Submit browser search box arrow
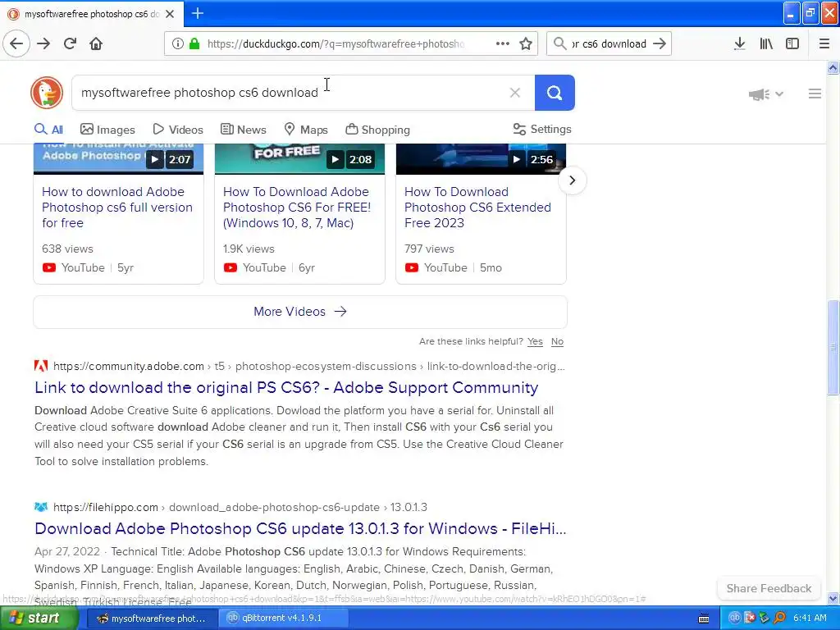 [660, 43]
